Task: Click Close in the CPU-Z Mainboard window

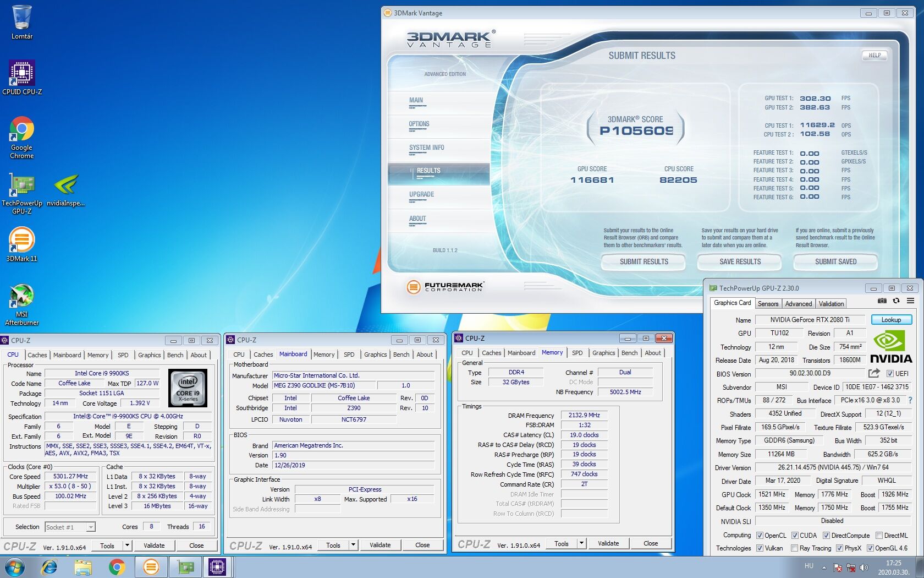Action: click(422, 545)
